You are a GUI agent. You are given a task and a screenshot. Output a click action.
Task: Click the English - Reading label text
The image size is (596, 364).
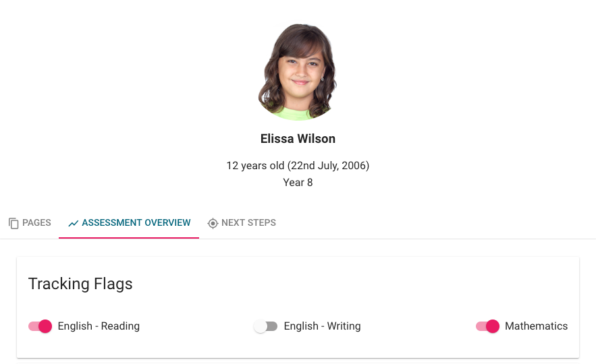click(x=99, y=326)
